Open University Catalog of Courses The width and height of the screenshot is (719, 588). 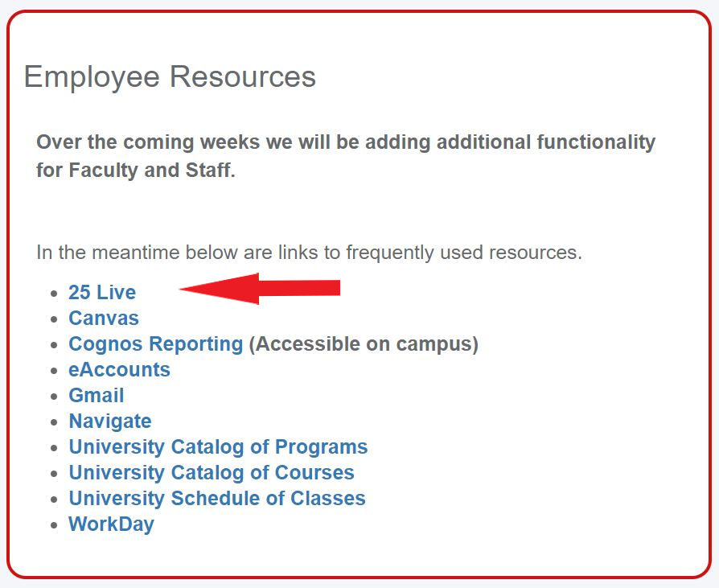212,473
